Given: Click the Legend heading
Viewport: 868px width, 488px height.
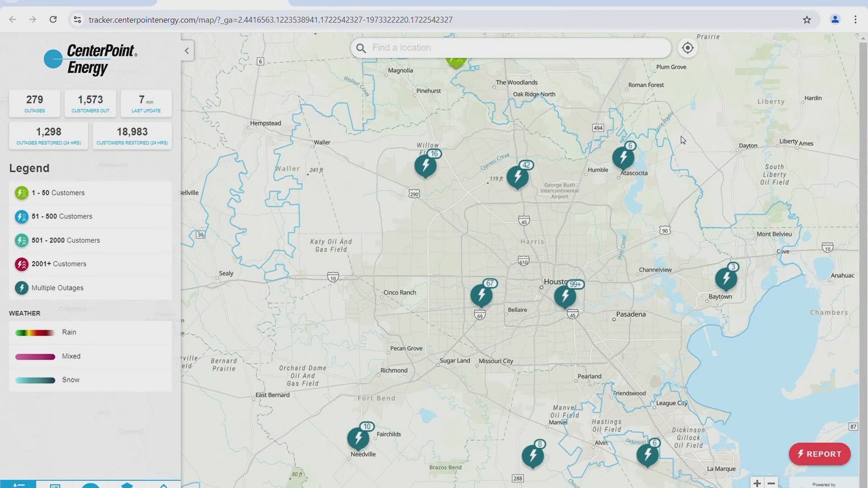Looking at the screenshot, I should tap(29, 168).
